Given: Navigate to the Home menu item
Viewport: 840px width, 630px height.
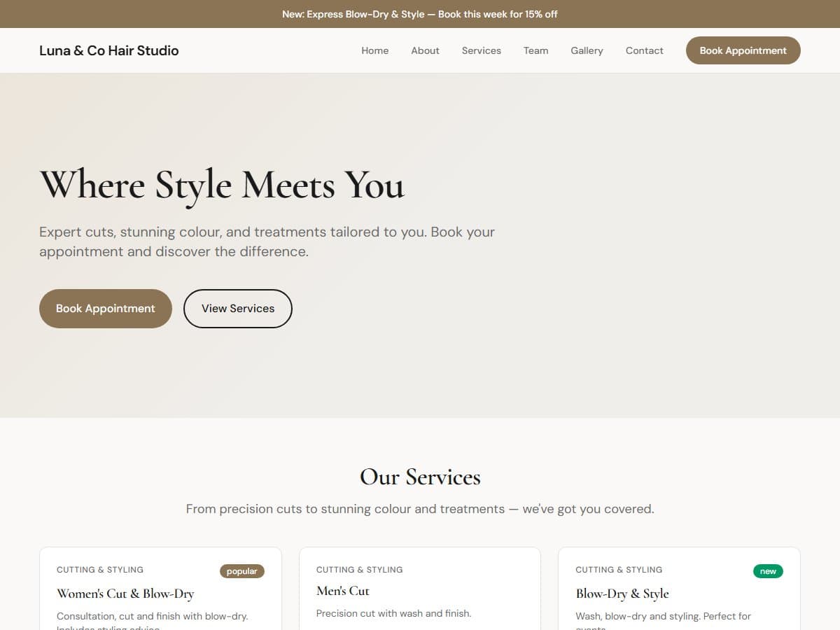Looking at the screenshot, I should coord(374,50).
